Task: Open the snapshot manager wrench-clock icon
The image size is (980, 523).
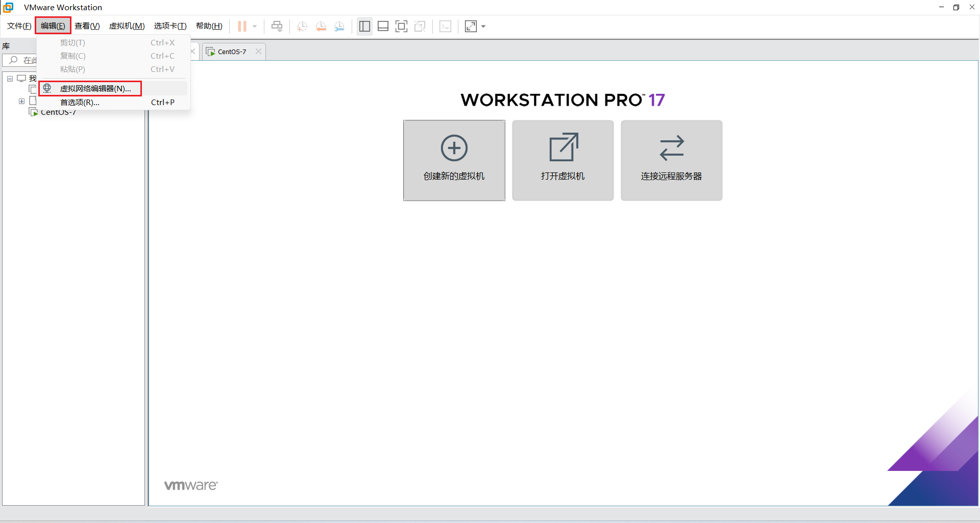Action: 339,26
